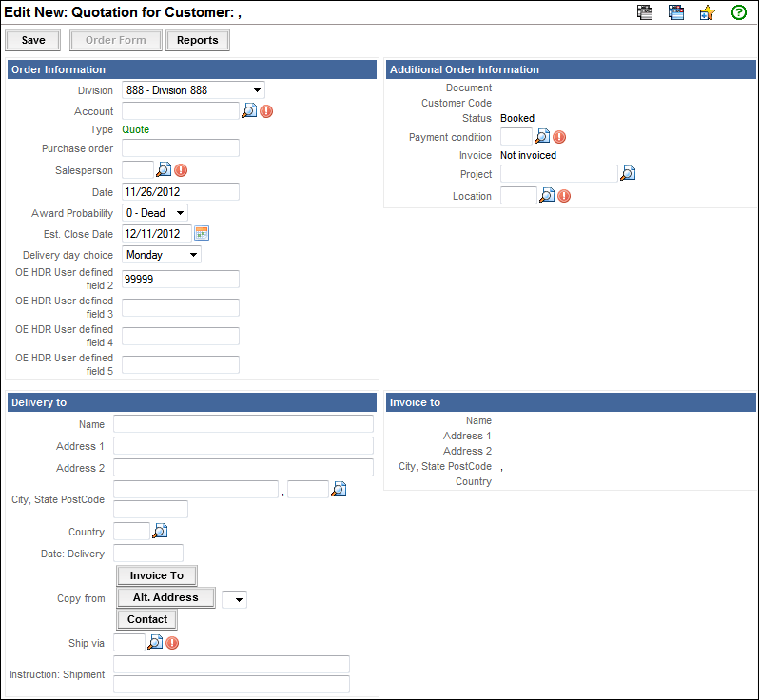This screenshot has width=759, height=700.
Task: Open the dropdown next to Alt. Address
Action: (x=234, y=599)
